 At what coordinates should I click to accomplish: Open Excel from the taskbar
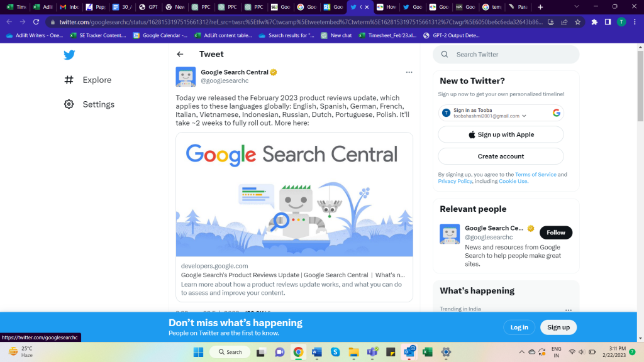(x=428, y=352)
